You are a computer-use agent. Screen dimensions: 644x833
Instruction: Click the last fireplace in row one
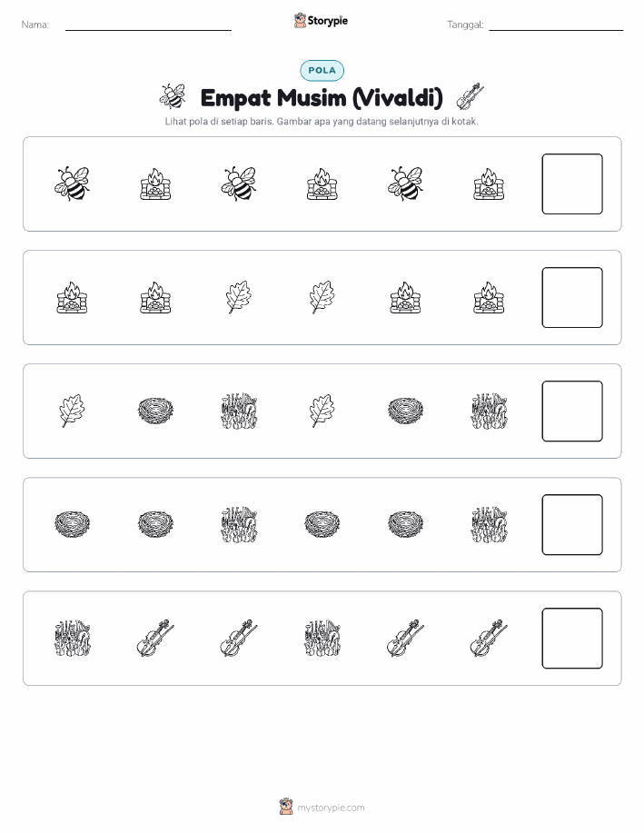coord(489,183)
